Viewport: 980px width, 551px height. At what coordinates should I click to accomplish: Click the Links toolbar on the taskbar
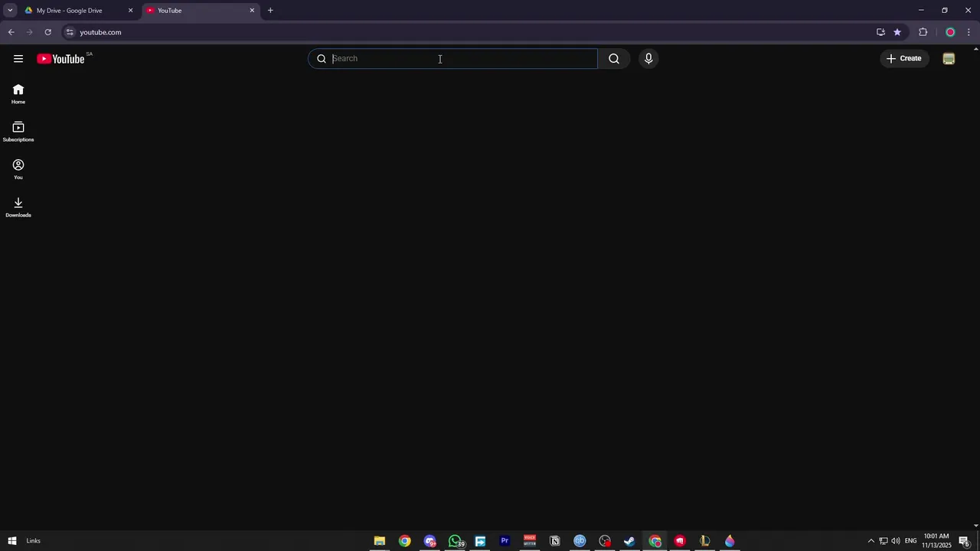[x=33, y=541]
